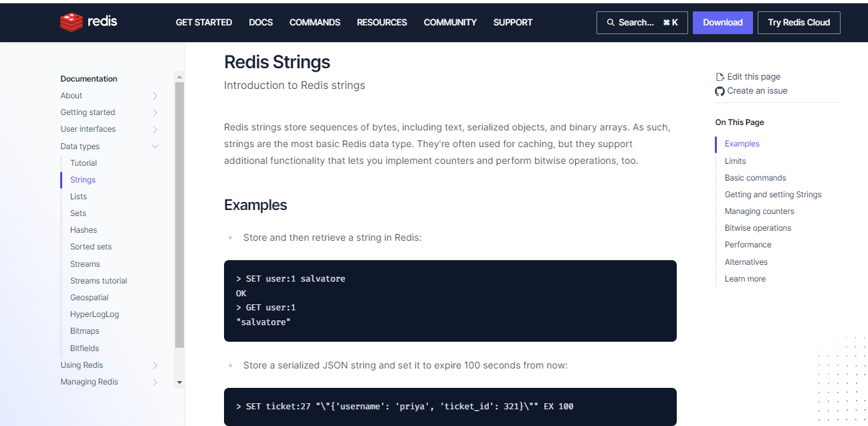The width and height of the screenshot is (868, 426).
Task: Click the sidebar scrollbar thumb
Action: coord(179,215)
